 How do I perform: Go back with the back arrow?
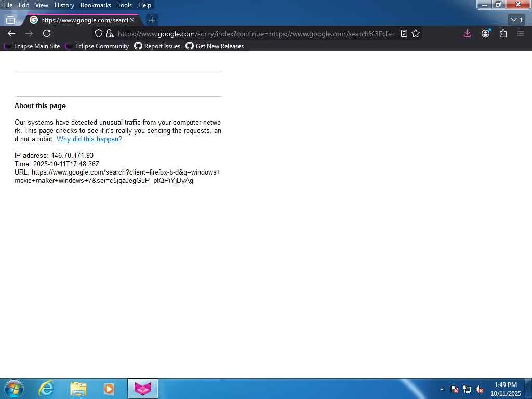[x=11, y=33]
